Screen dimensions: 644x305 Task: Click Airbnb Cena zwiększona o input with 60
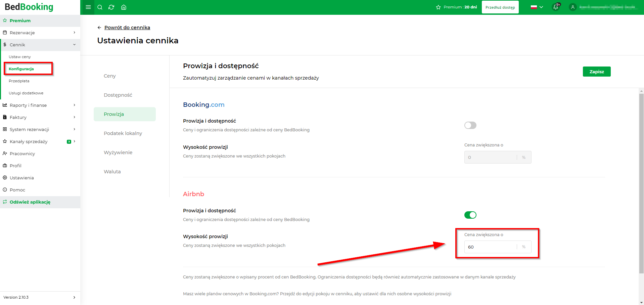click(x=498, y=247)
